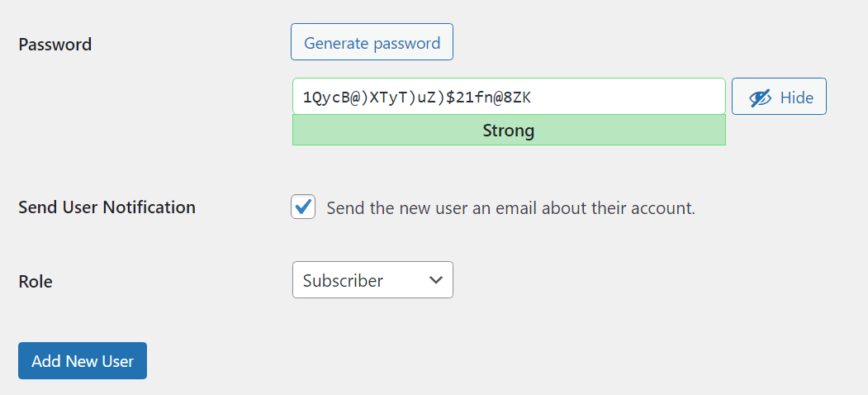Click the Strong password strength bar

509,131
